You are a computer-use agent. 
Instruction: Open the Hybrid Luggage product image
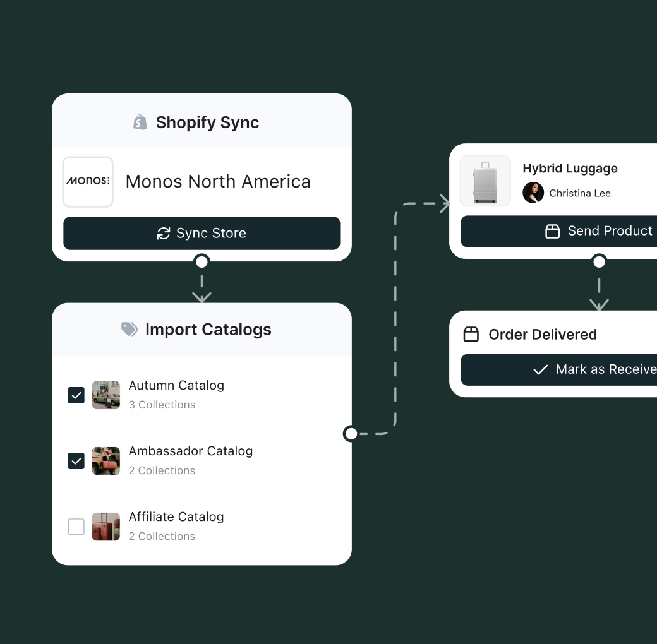point(485,181)
